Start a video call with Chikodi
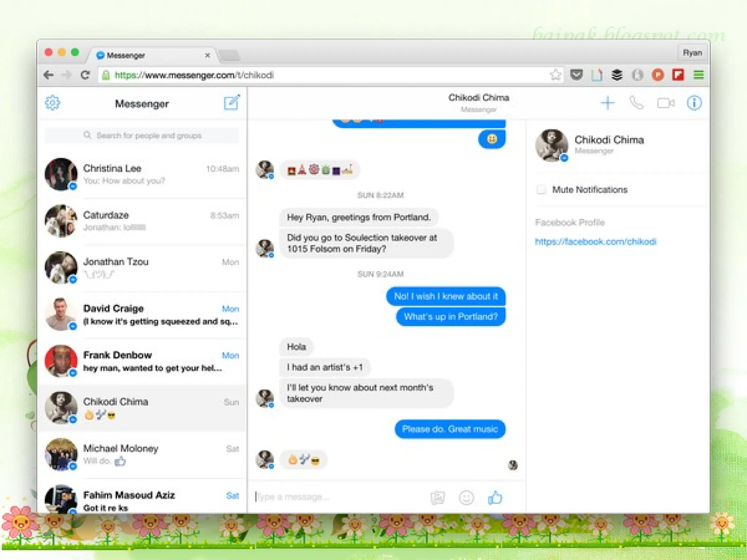The height and width of the screenshot is (560, 747). point(666,103)
